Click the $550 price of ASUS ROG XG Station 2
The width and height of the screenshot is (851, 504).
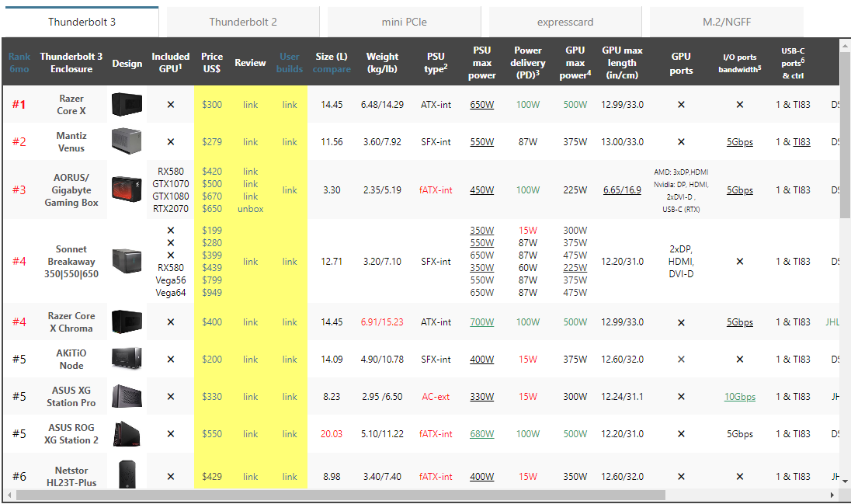click(212, 434)
